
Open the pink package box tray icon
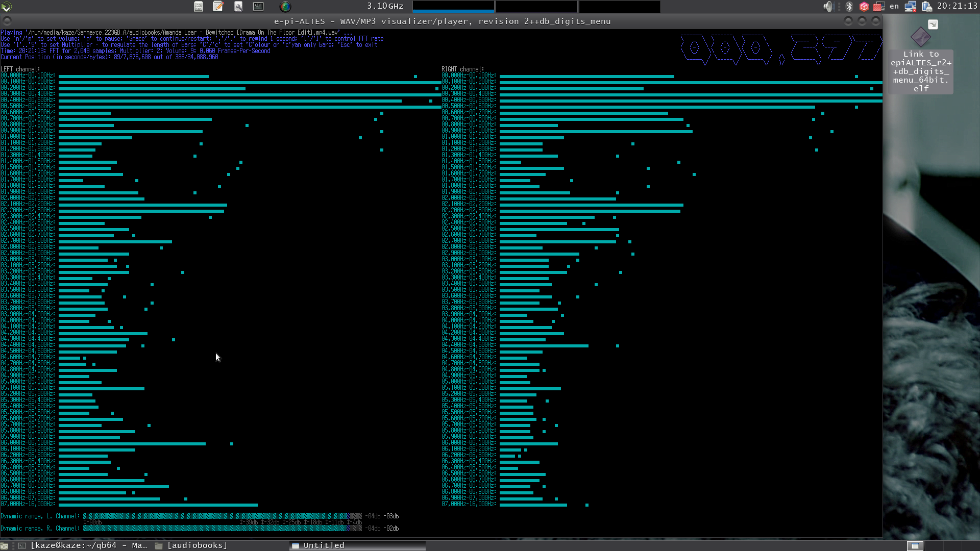864,7
